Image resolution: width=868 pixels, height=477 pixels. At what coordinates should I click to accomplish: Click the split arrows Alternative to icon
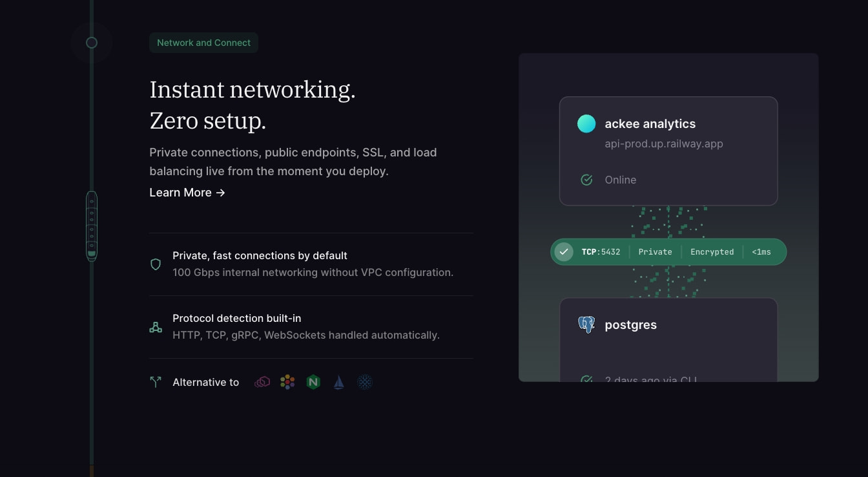tap(156, 382)
